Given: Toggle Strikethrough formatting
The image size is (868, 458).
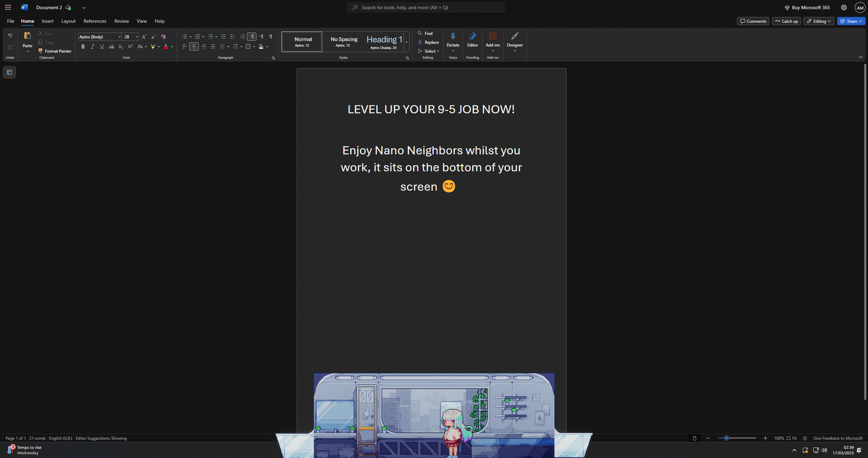Looking at the screenshot, I should (111, 47).
